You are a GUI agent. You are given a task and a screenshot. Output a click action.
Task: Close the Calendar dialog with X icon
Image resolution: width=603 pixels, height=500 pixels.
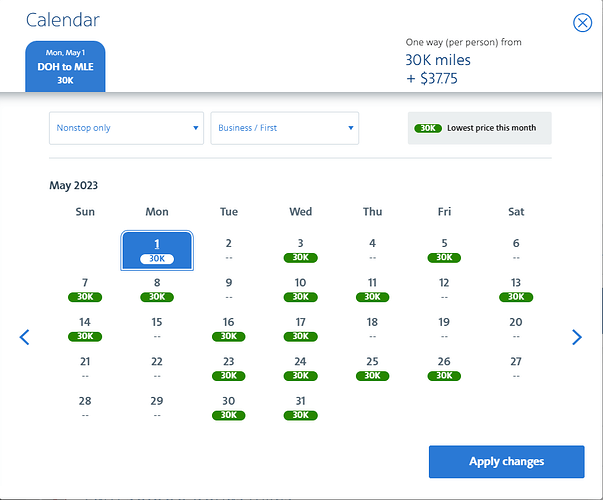pos(581,24)
